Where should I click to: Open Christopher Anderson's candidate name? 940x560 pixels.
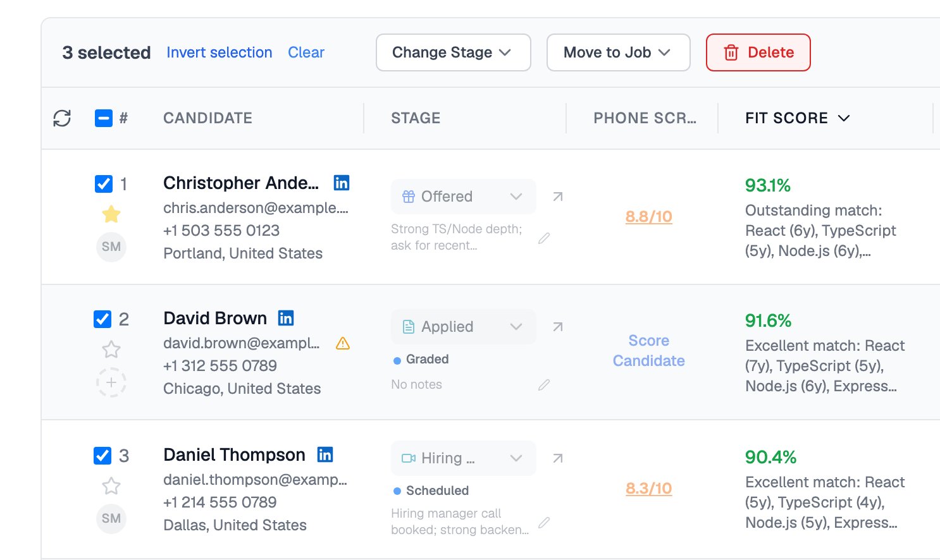241,183
